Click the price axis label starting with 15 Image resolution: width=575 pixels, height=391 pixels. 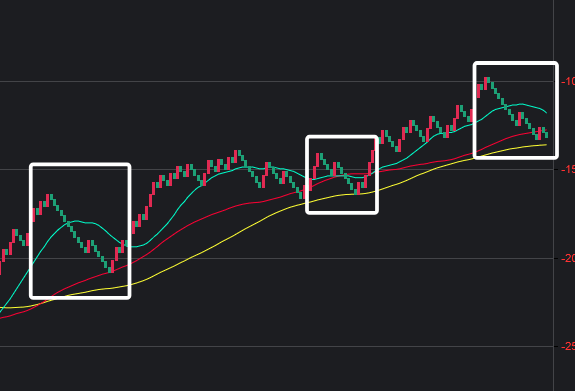[568, 169]
